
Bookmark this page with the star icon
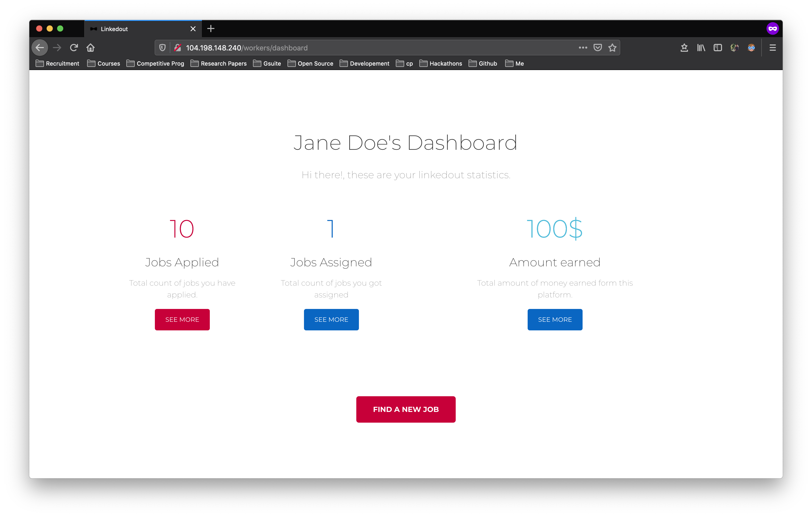click(612, 48)
